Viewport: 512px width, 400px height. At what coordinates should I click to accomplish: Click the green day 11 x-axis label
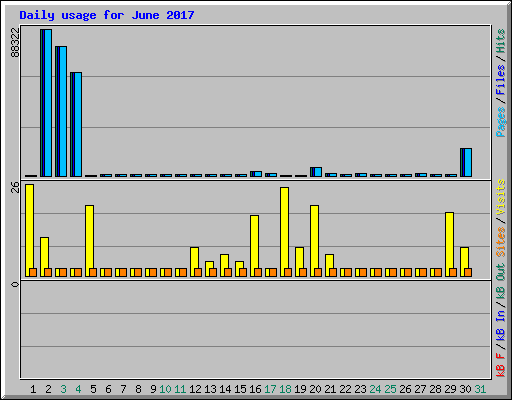pos(180,389)
